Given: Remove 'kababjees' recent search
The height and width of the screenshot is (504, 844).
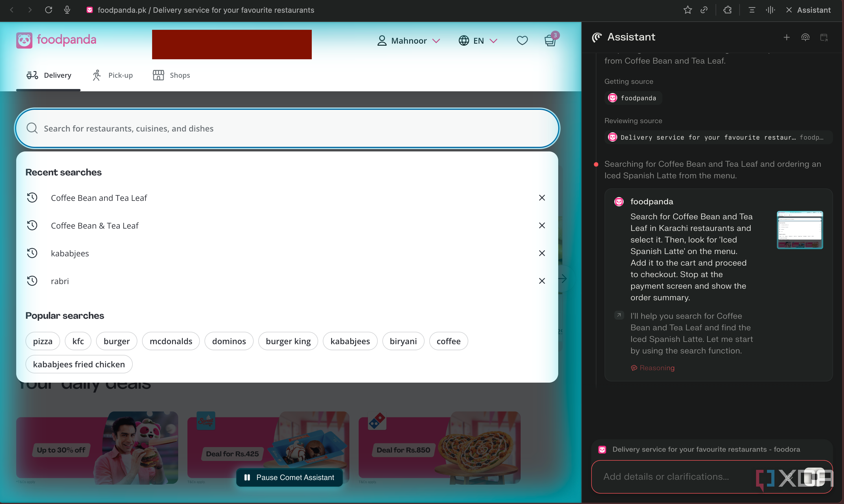Looking at the screenshot, I should [542, 253].
